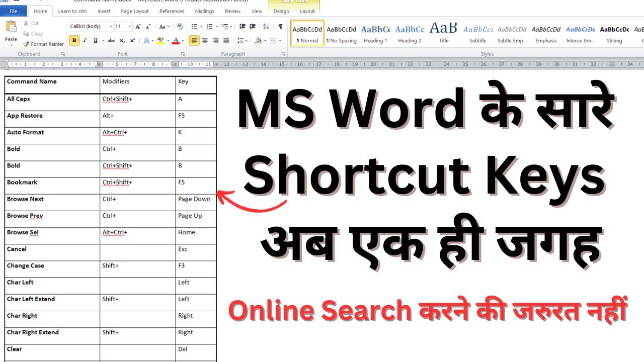644x362 pixels.
Task: Open the Change Case Aa dropdown
Action: (164, 27)
